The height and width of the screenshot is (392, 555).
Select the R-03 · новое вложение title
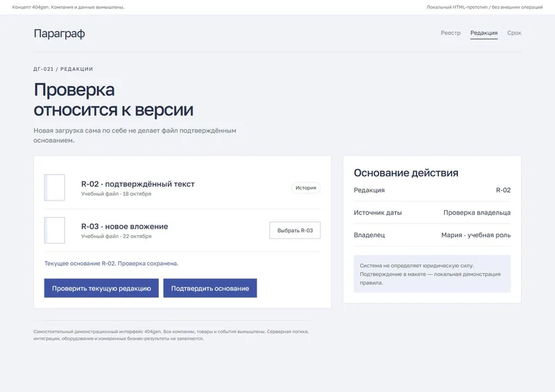pos(125,227)
